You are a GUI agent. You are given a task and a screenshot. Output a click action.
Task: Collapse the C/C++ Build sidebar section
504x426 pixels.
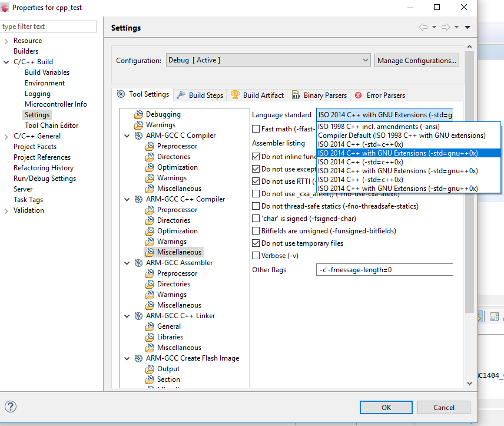pos(5,61)
